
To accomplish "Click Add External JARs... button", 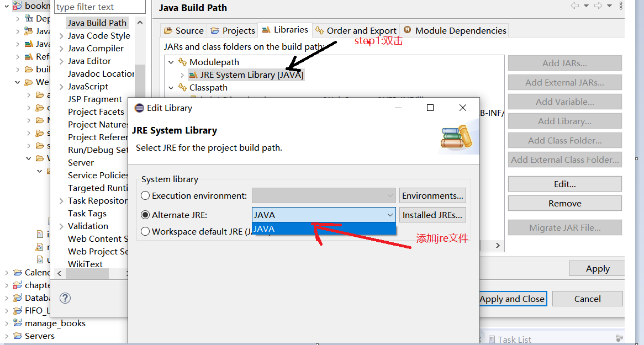I will (x=564, y=83).
